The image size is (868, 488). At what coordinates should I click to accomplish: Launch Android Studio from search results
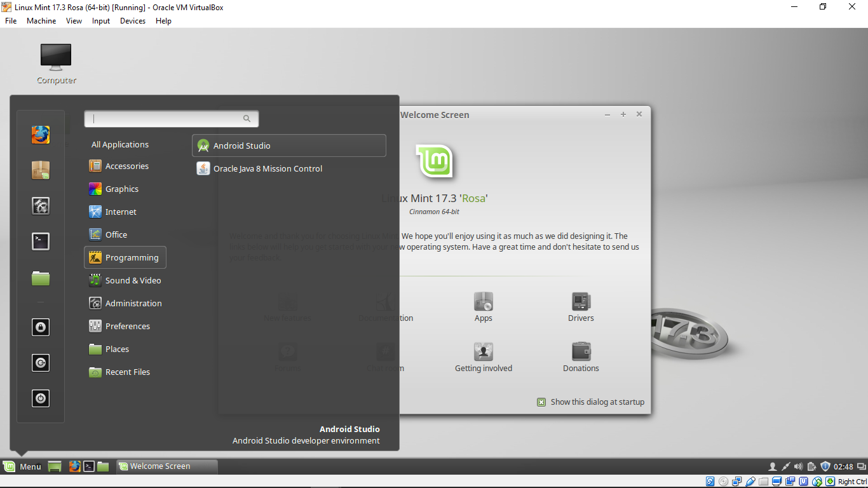point(241,145)
